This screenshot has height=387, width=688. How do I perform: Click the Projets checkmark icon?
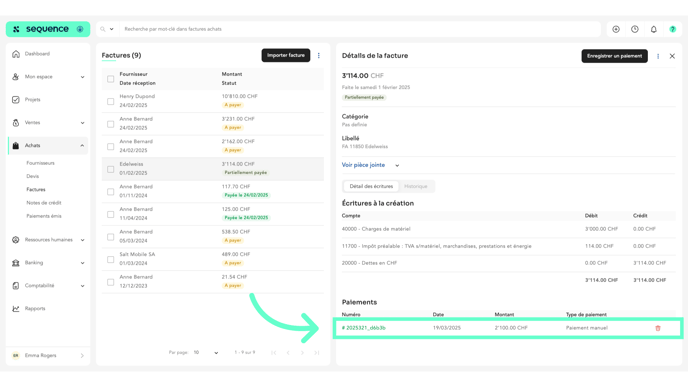pos(16,100)
